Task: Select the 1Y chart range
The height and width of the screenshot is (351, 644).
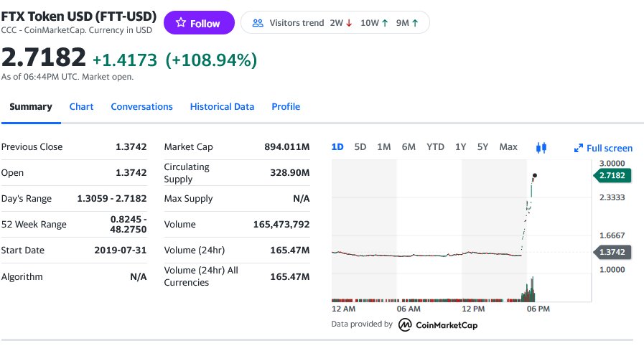Action: coord(460,147)
